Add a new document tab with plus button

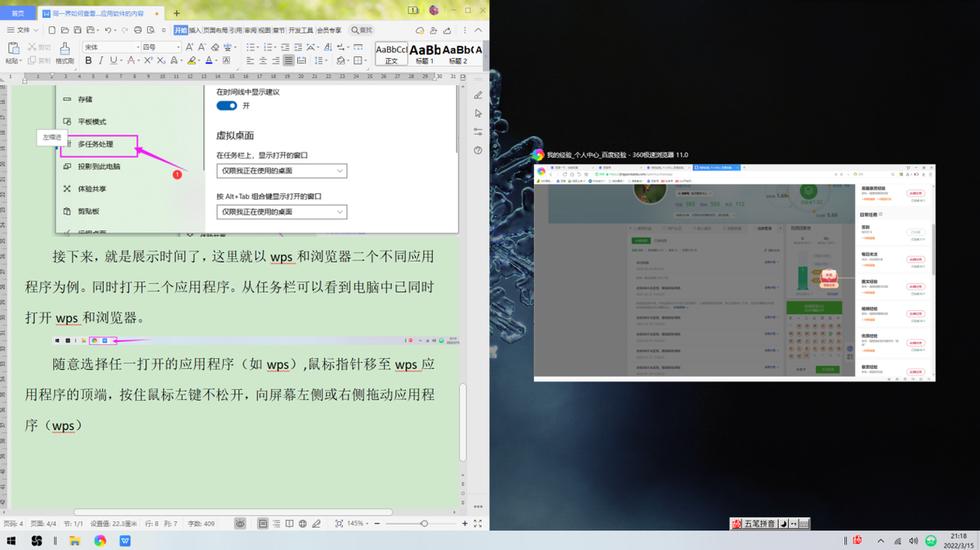176,13
